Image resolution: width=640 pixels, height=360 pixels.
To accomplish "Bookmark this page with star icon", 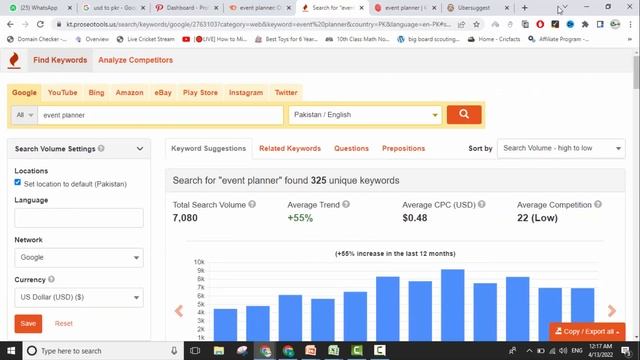I will coord(476,24).
